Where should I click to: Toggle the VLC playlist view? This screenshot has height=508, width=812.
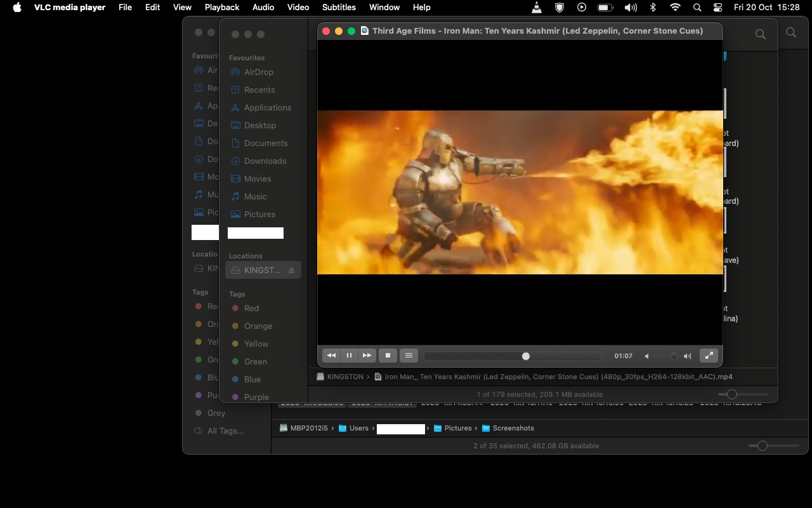[409, 356]
